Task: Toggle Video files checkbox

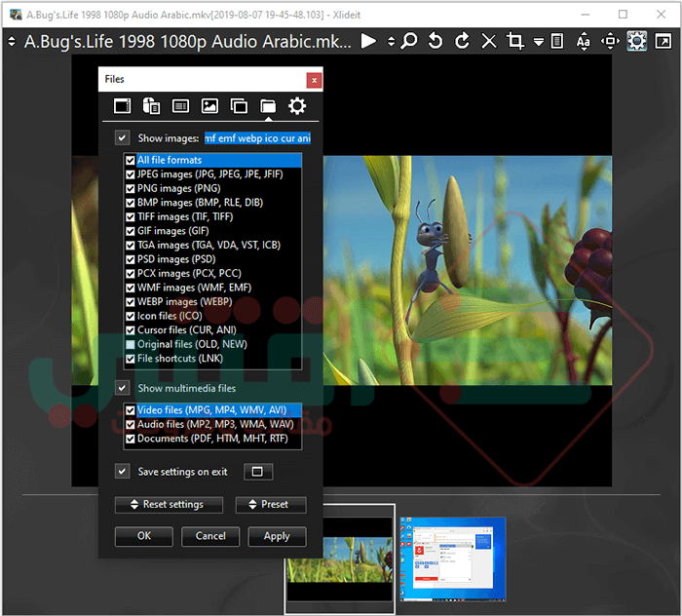Action: click(130, 410)
